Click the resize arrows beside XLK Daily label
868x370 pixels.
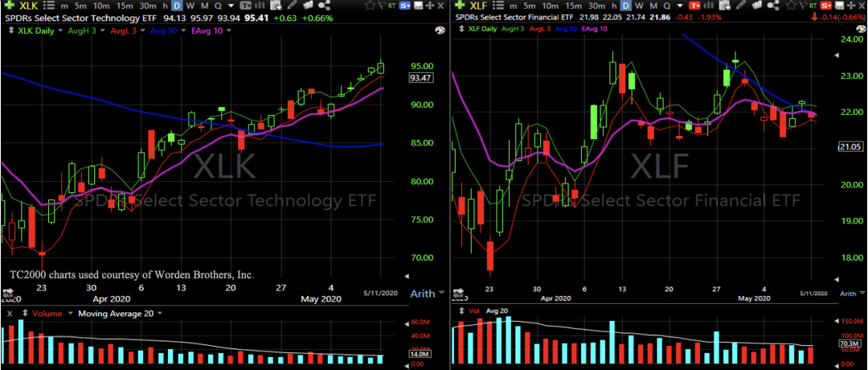[x=11, y=31]
